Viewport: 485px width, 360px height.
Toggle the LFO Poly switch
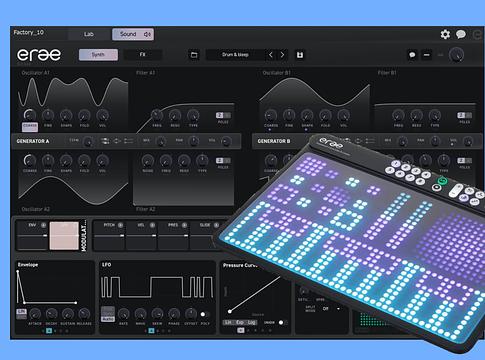[x=205, y=314]
